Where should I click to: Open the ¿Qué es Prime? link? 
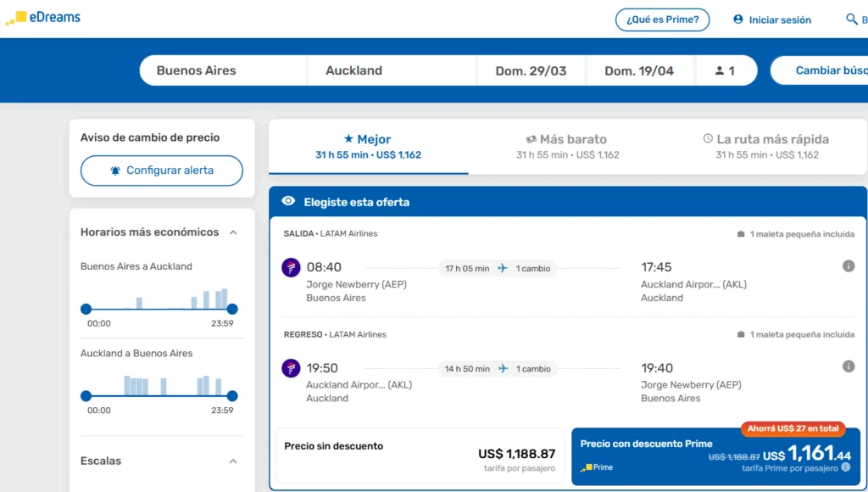coord(662,20)
